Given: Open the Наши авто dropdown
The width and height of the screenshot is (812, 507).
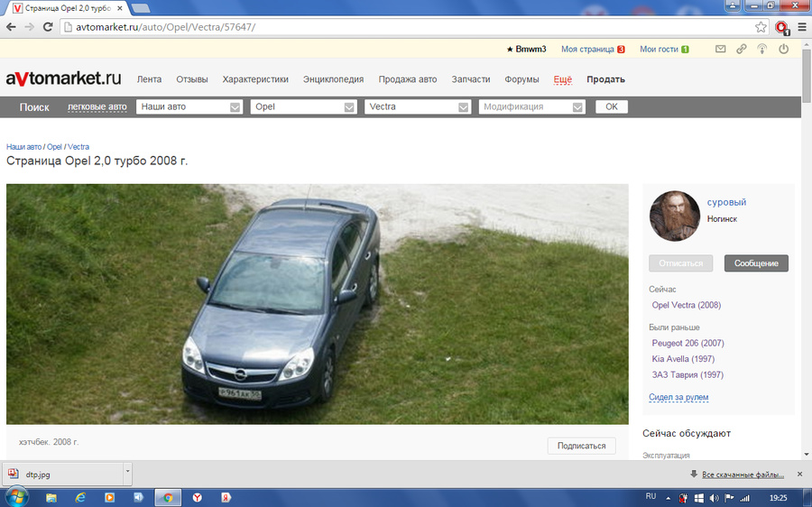Looking at the screenshot, I should pyautogui.click(x=189, y=106).
